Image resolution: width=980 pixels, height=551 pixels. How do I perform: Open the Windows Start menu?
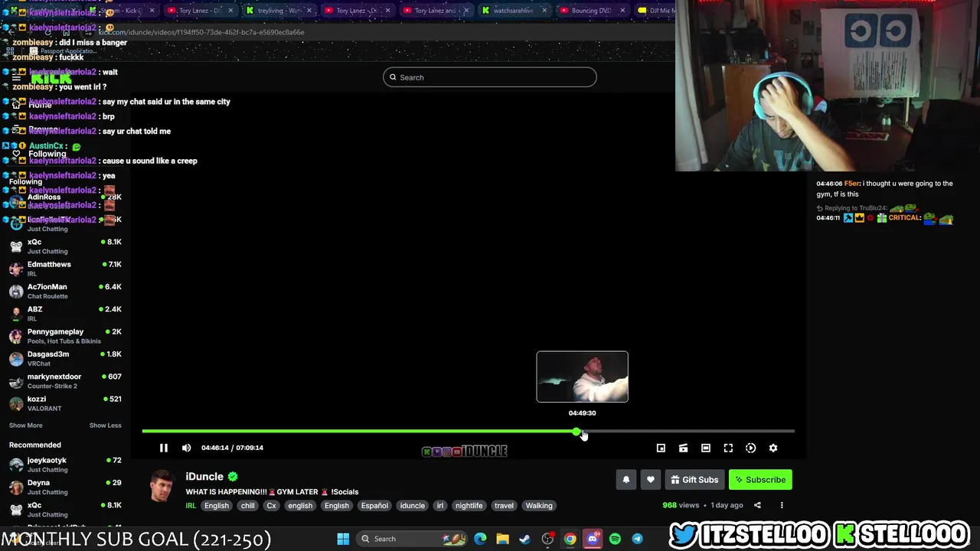click(x=343, y=539)
